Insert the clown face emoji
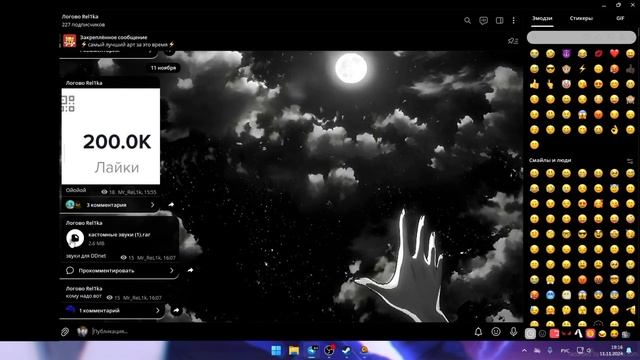 (x=566, y=84)
